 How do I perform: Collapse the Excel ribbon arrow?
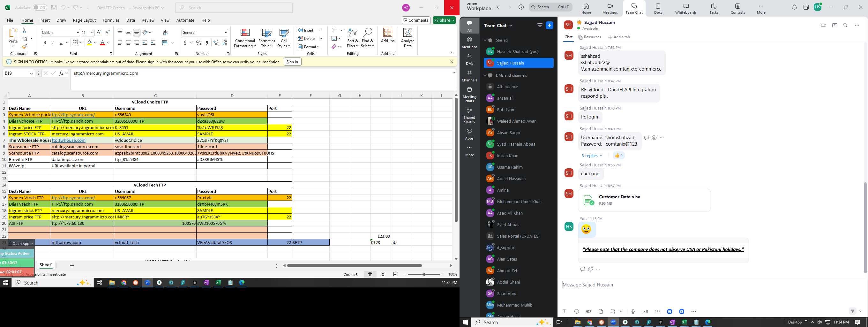tap(452, 52)
